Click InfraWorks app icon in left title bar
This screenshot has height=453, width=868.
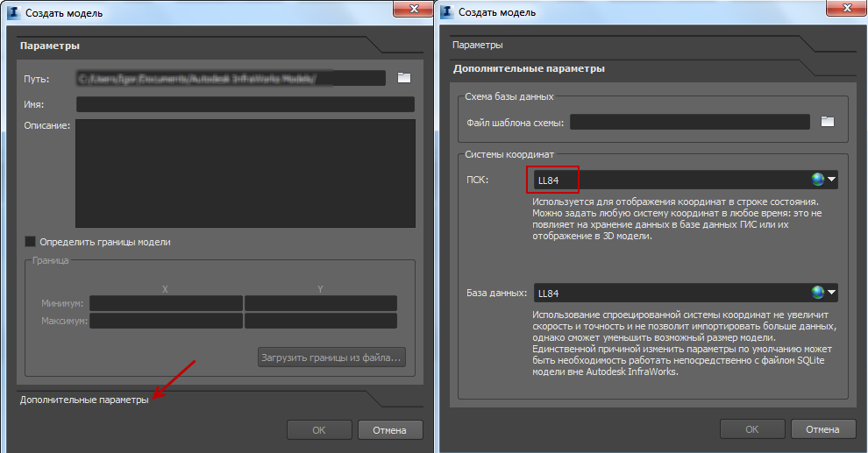click(x=14, y=12)
